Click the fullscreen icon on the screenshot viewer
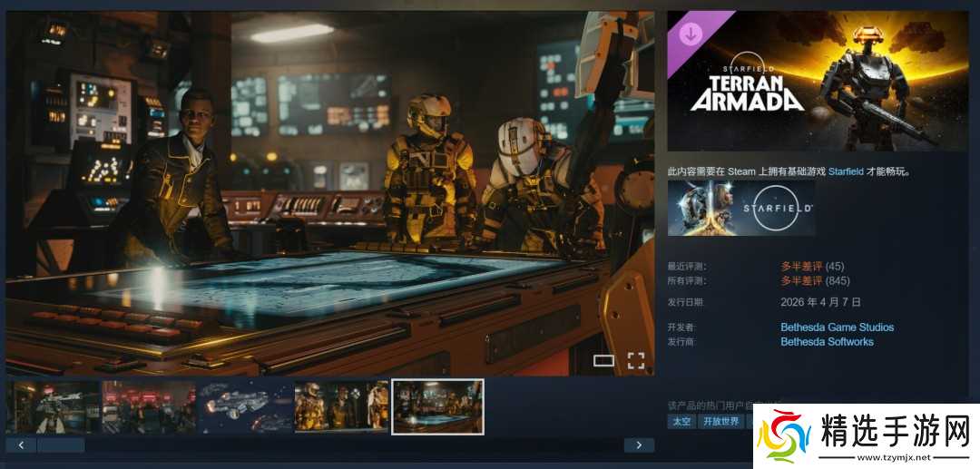The height and width of the screenshot is (469, 980). click(635, 360)
